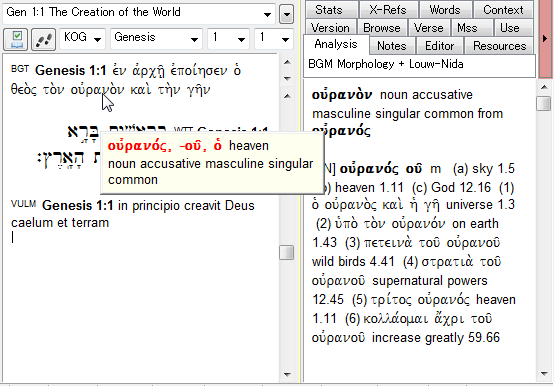Click the VULM version label

coord(23,204)
